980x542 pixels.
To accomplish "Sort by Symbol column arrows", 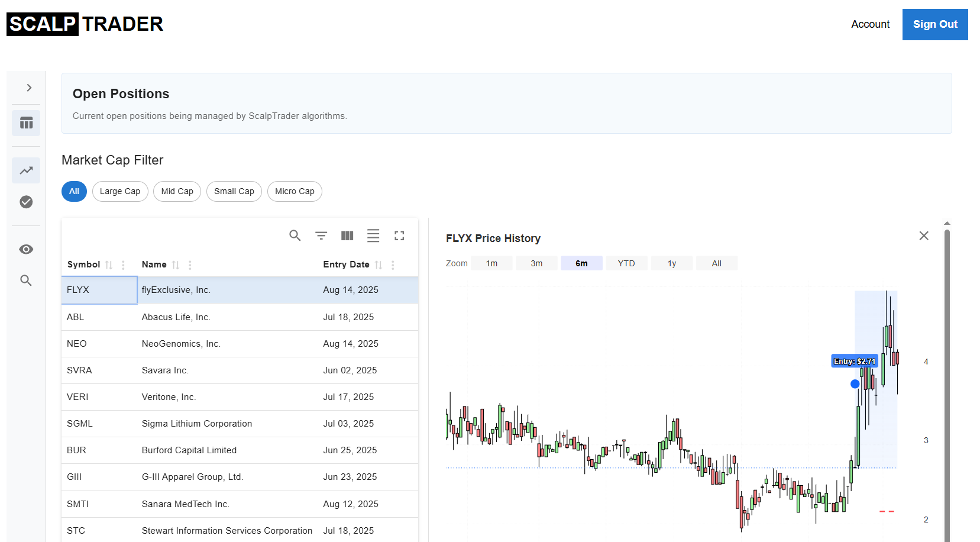I will tap(109, 265).
